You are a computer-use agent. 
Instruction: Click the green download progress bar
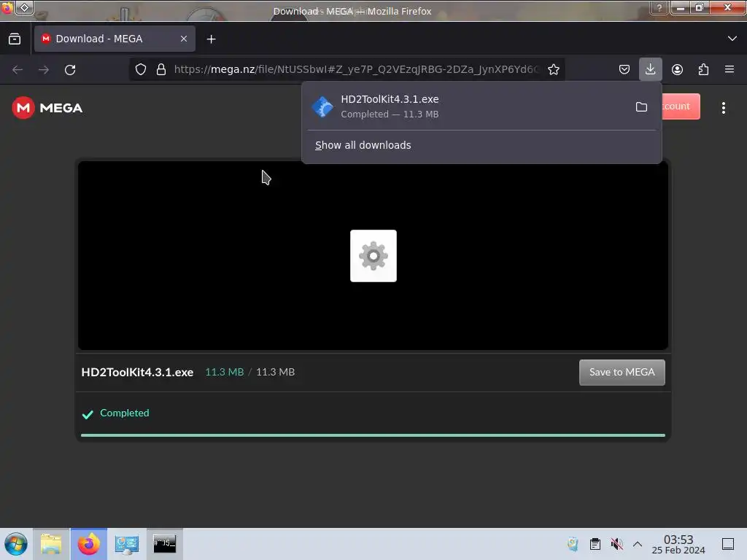(373, 435)
